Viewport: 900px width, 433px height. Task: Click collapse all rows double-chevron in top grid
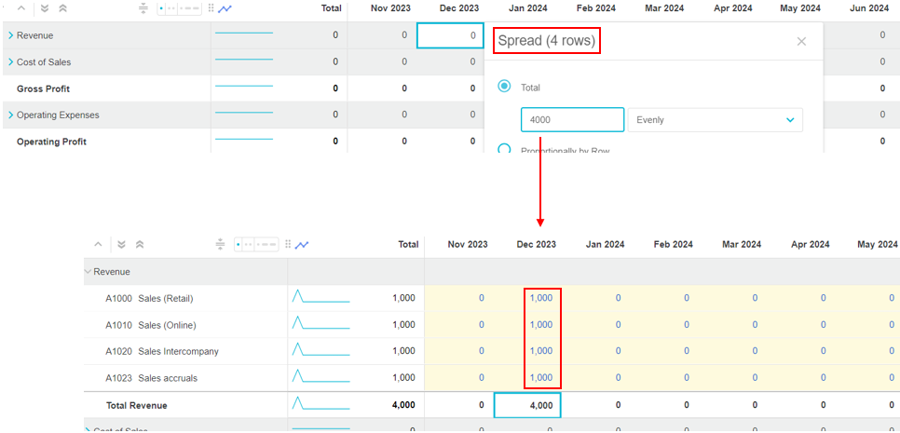tap(63, 8)
